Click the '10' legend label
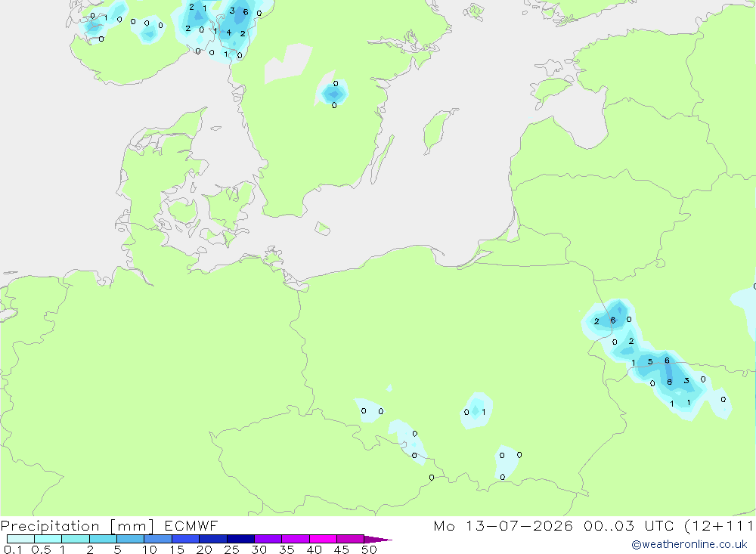This screenshot has height=554, width=756. [149, 549]
